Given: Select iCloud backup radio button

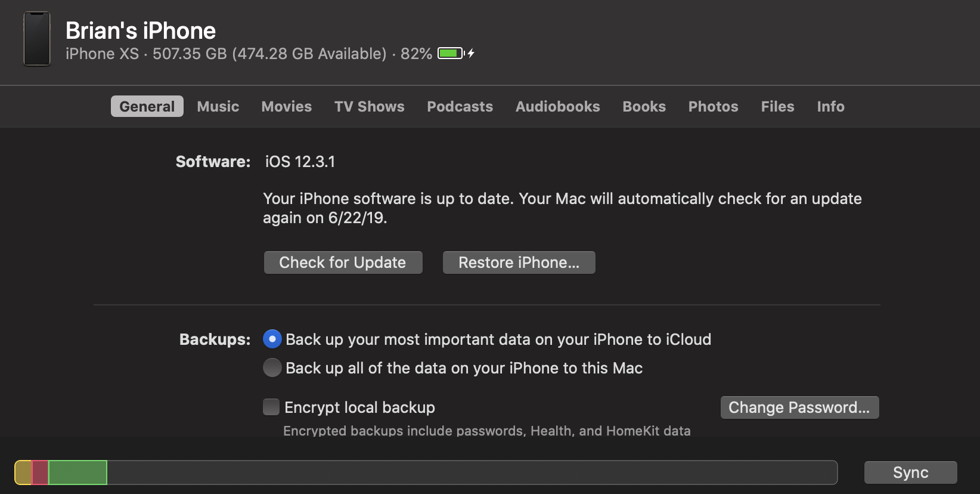Looking at the screenshot, I should tap(272, 339).
